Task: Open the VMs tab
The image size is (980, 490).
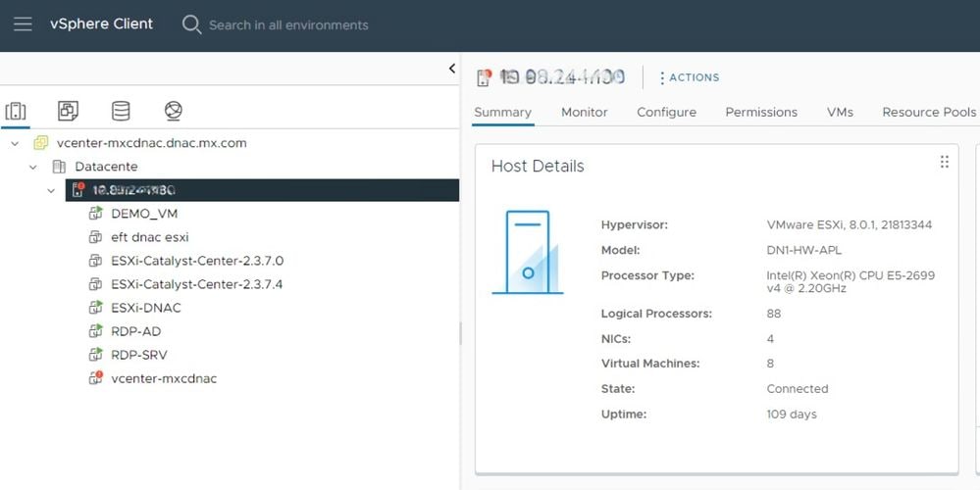Action: [840, 113]
